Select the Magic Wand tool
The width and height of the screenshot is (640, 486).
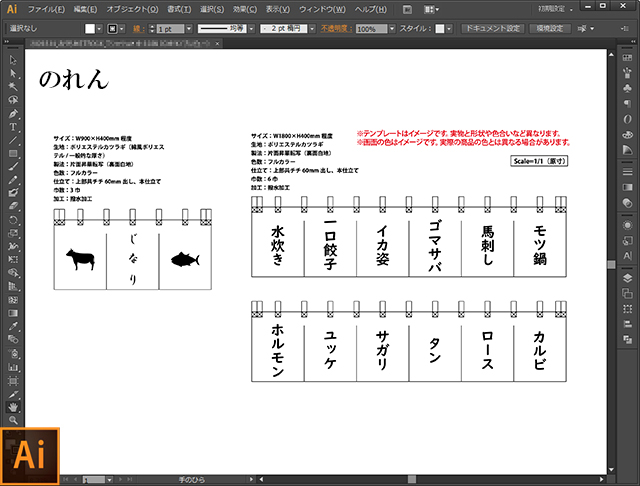coord(13,87)
